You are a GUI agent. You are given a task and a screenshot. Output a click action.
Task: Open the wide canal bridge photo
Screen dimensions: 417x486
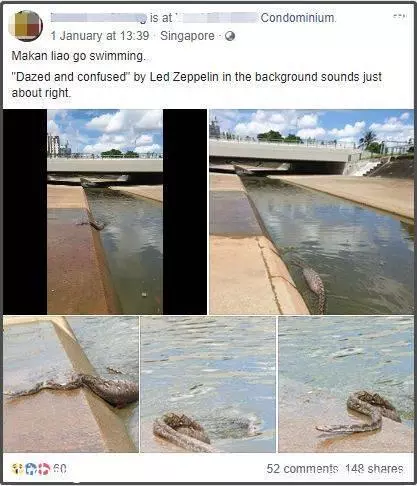click(312, 212)
